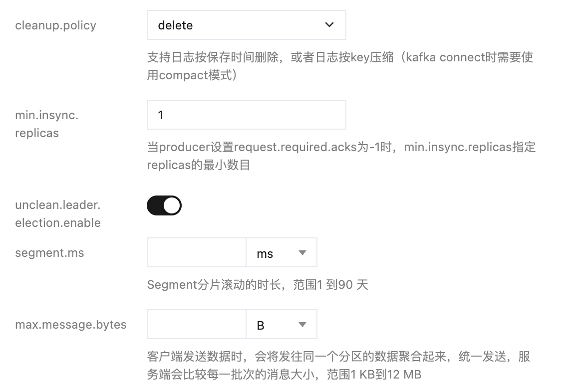Disable the unclean.leader.election.enable switch
Image resolution: width=572 pixels, height=392 pixels.
(x=164, y=205)
